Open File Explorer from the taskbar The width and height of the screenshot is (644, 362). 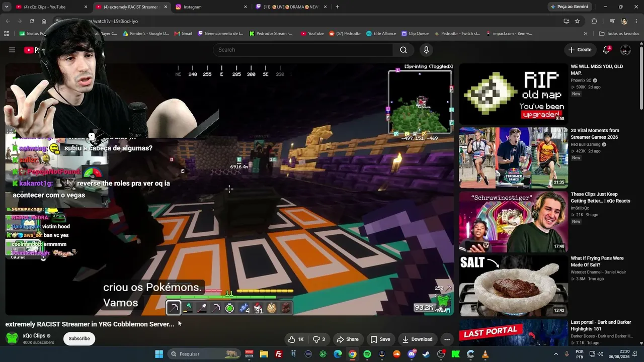[x=264, y=354]
